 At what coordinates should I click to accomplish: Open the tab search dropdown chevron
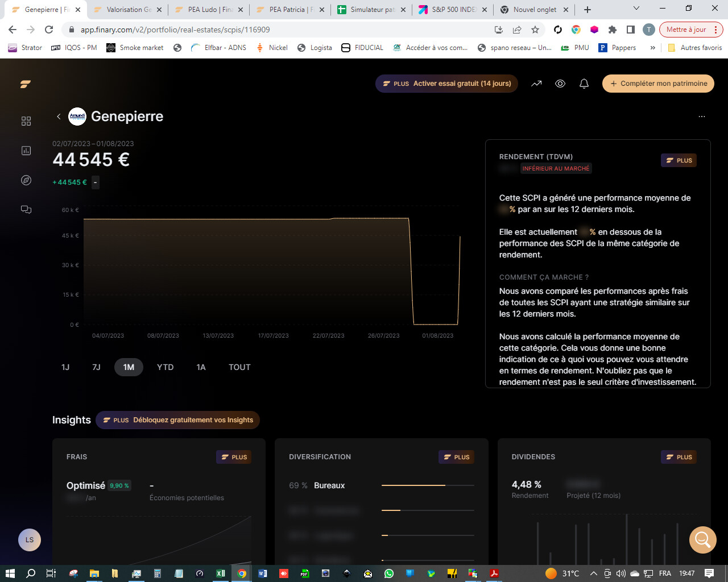[x=636, y=9]
